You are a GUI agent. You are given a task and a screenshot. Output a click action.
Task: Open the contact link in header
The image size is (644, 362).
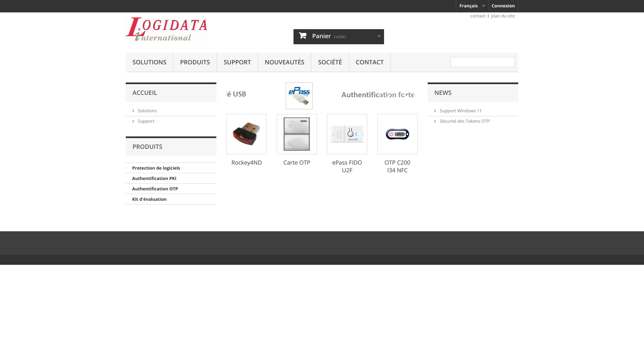478,16
